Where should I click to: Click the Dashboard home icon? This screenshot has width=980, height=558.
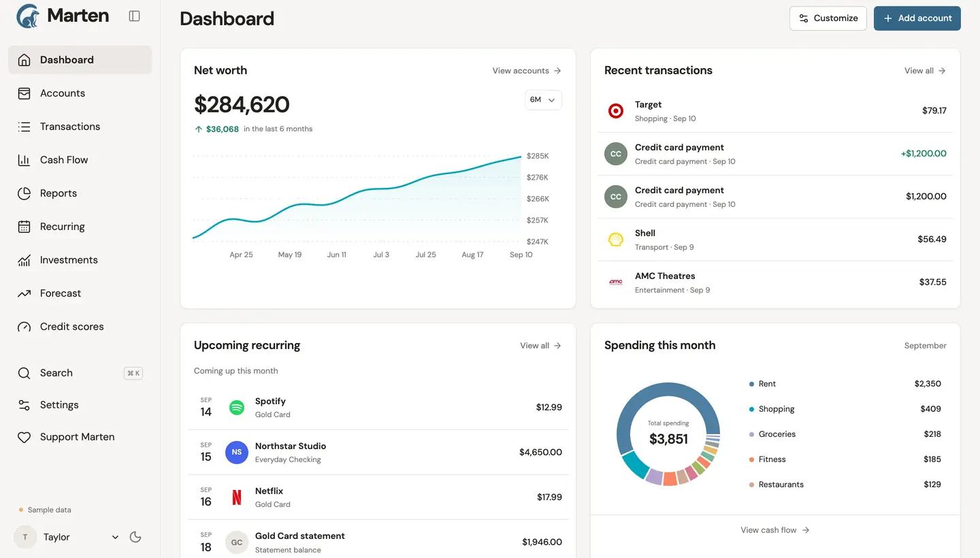[x=24, y=60]
